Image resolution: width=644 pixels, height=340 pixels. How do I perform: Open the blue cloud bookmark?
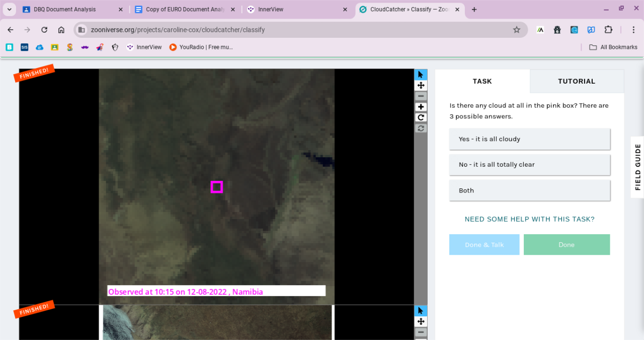(x=40, y=47)
